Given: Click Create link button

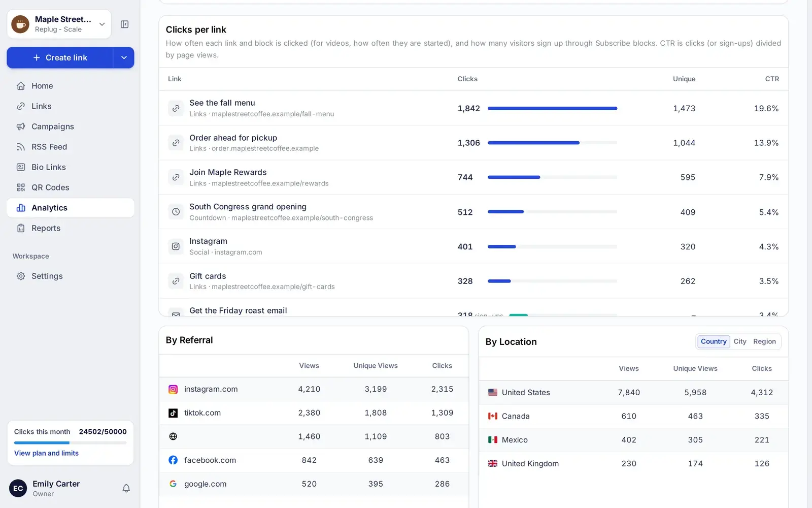Looking at the screenshot, I should click(60, 57).
